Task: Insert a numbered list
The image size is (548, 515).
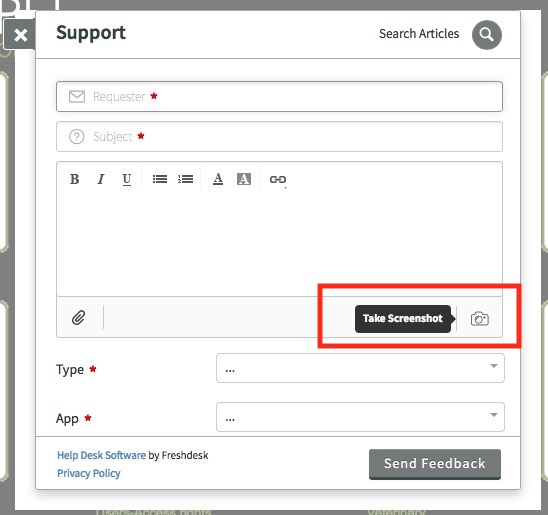Action: click(186, 179)
